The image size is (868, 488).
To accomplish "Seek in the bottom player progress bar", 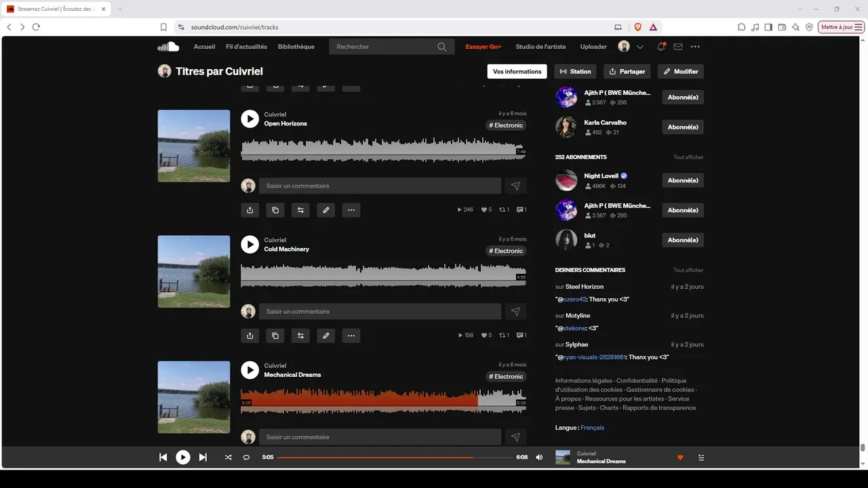I will coord(395,457).
